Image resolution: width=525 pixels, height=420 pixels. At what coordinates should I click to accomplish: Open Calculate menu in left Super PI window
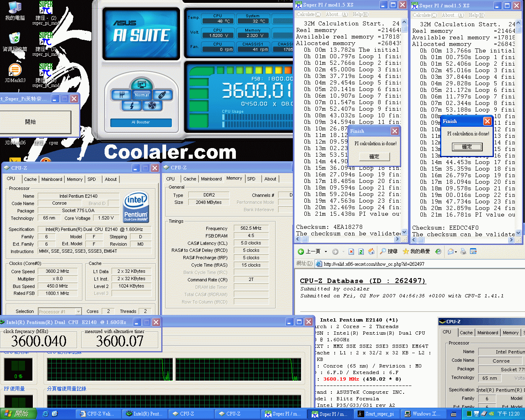[x=308, y=14]
